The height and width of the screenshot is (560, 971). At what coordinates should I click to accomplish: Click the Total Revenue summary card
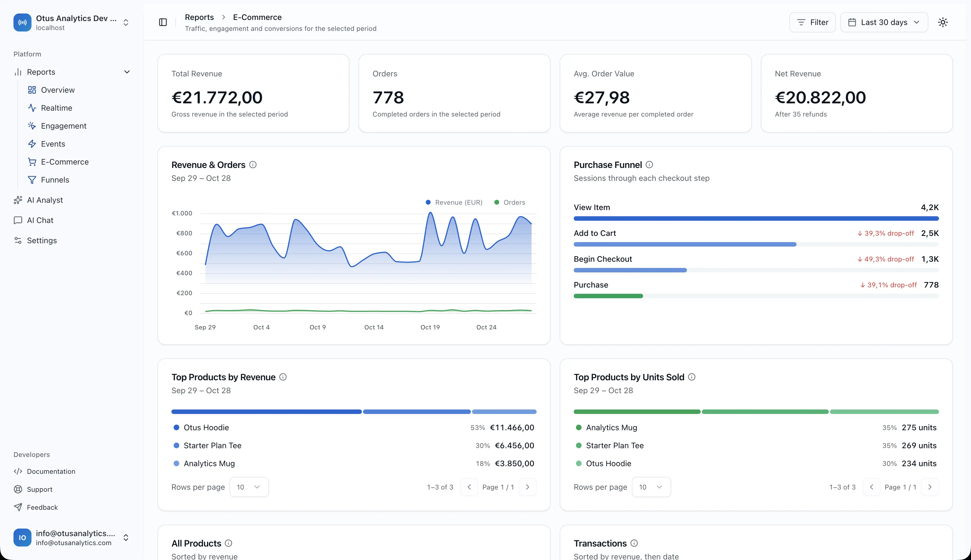coord(253,93)
